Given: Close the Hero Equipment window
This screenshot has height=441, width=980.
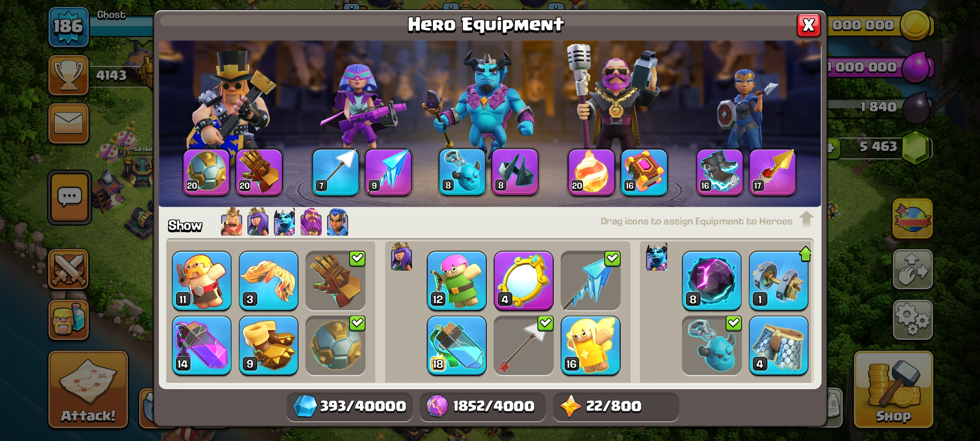Looking at the screenshot, I should (x=808, y=25).
